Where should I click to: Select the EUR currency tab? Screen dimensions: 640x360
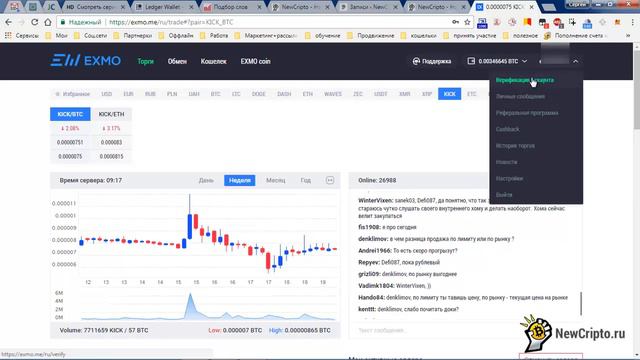[x=129, y=94]
